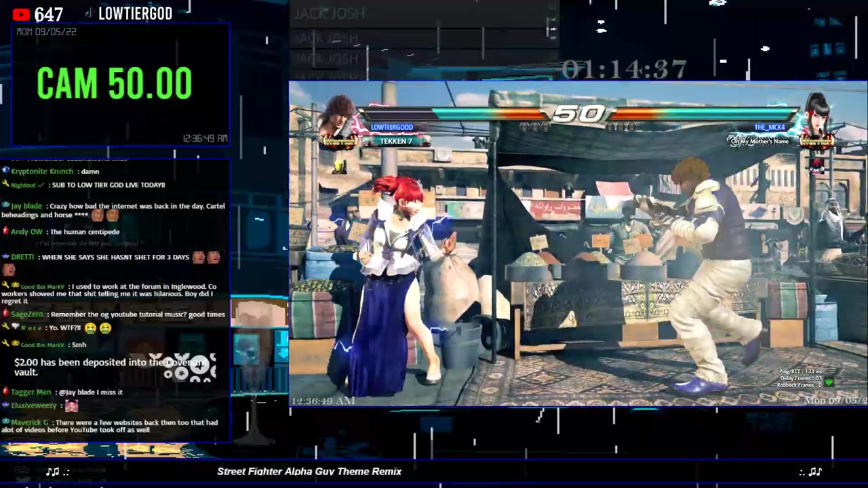Click Elusiveweezy's chat badge icon
This screenshot has width=868, height=488.
coord(5,405)
